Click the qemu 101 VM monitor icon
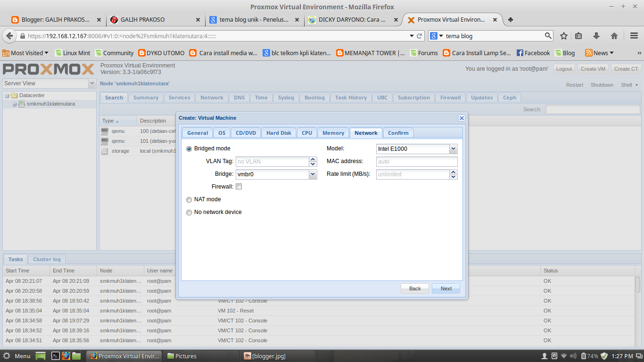644x362 pixels. point(105,141)
